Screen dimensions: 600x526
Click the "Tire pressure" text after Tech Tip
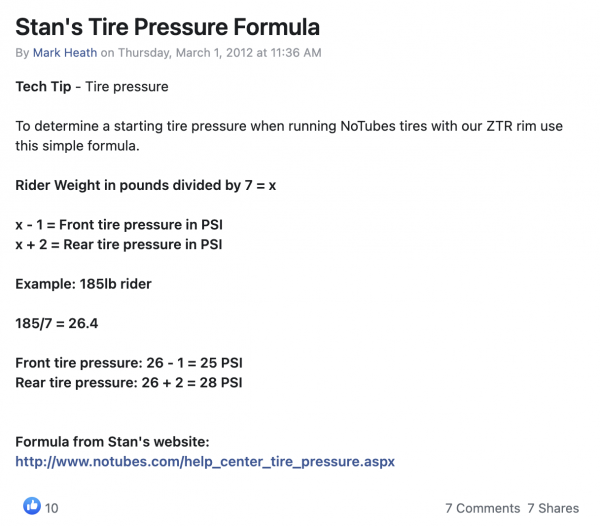pyautogui.click(x=126, y=87)
